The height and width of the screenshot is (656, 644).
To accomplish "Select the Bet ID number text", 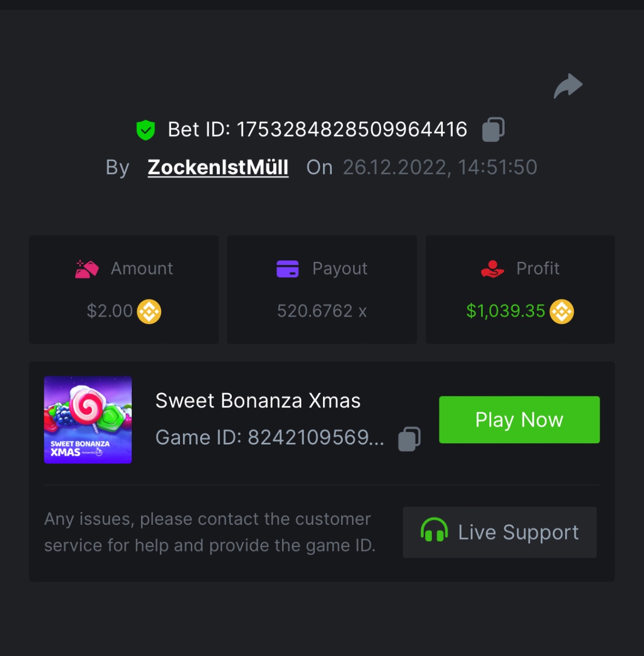I will click(x=352, y=130).
